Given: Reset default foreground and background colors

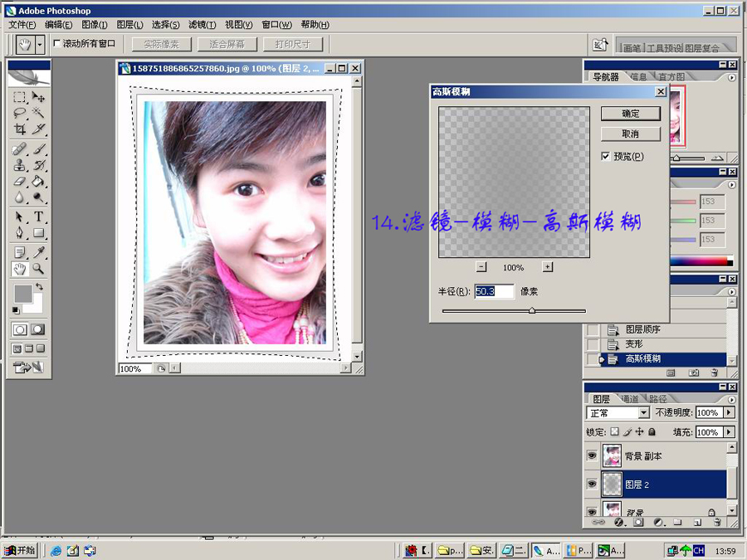Looking at the screenshot, I should [16, 310].
